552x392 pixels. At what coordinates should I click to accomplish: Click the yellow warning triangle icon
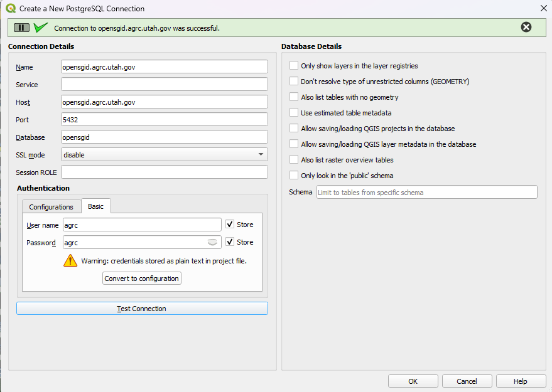pyautogui.click(x=70, y=260)
